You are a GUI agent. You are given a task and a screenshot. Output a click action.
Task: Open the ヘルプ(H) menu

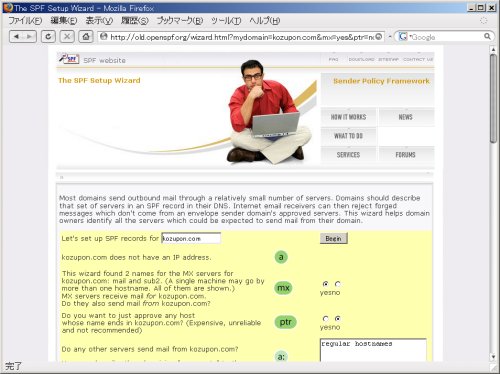point(265,21)
